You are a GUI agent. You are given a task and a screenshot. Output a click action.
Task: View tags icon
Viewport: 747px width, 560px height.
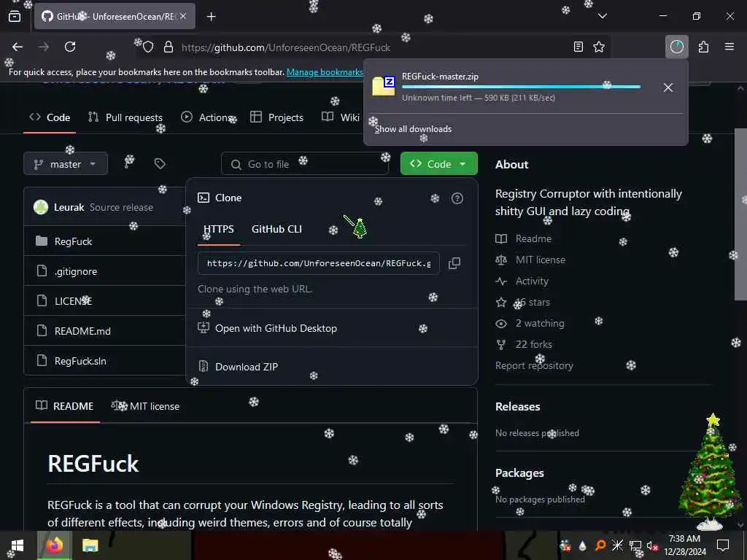tap(160, 164)
